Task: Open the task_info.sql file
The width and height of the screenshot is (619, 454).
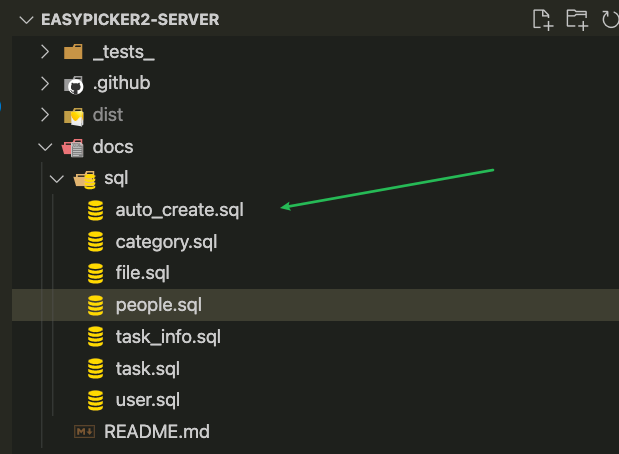Action: coord(168,337)
